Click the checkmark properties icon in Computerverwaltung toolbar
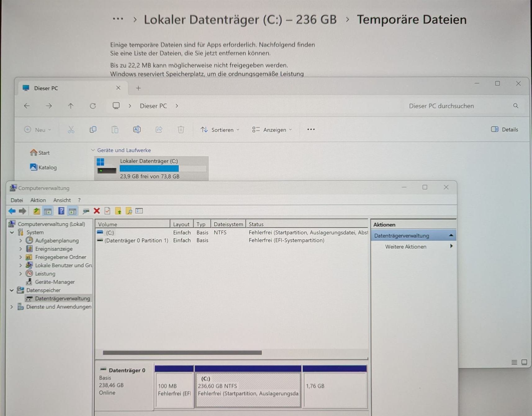Viewport: 532px width, 416px height. [107, 211]
